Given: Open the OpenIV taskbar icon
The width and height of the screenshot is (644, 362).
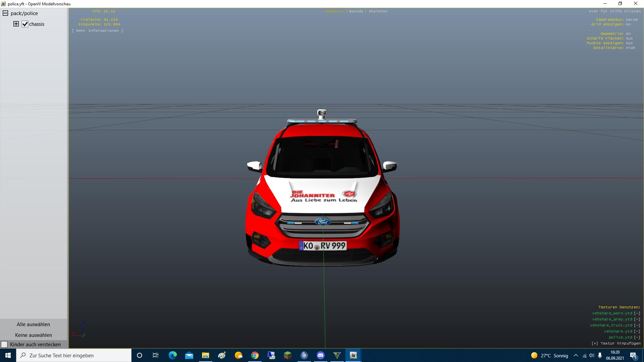Looking at the screenshot, I should coord(353,355).
